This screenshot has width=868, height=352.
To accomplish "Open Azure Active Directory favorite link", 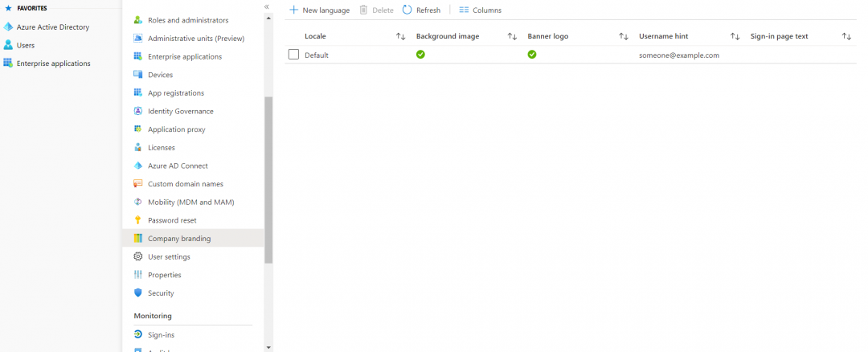I will (52, 27).
